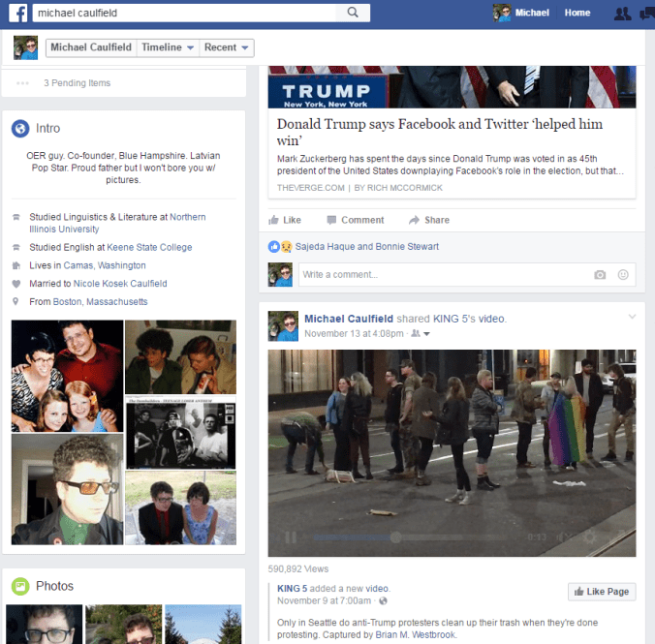Open the Timeline dropdown
The width and height of the screenshot is (655, 644).
coord(168,47)
